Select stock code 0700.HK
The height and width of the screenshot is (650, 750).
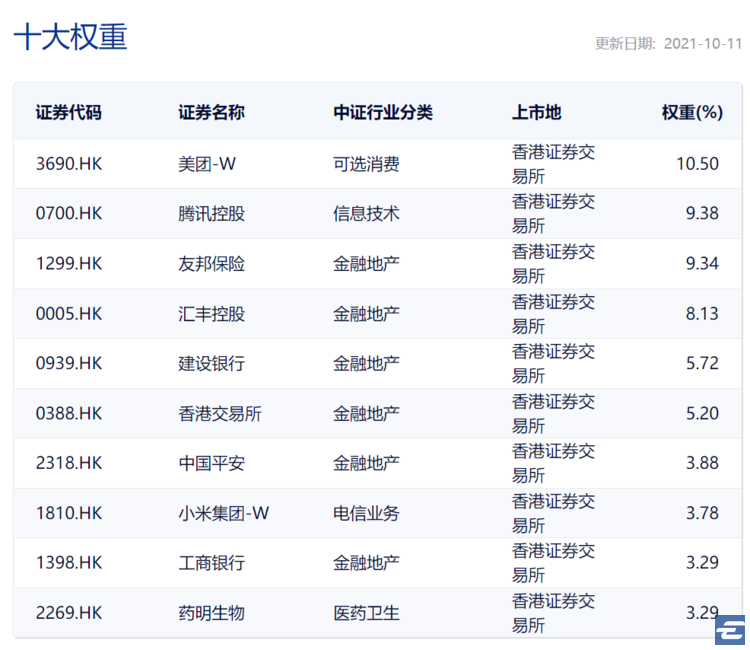69,213
